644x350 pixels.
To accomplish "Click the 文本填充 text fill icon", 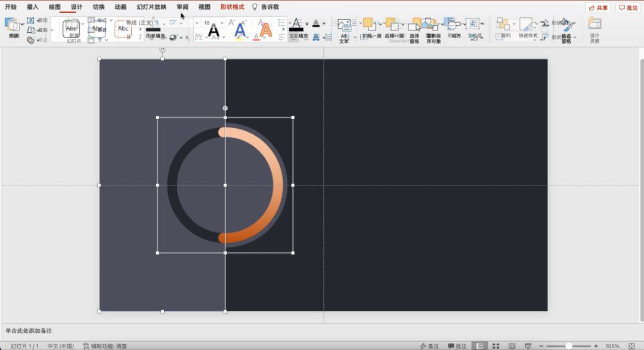I will 296,26.
